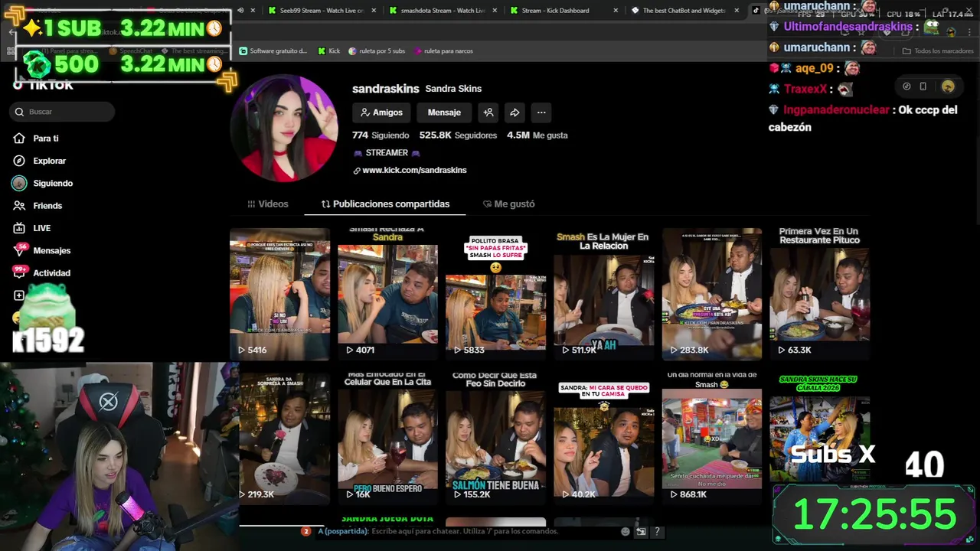The image size is (980, 551).
Task: Click the STREAMER bio line
Action: 387,153
